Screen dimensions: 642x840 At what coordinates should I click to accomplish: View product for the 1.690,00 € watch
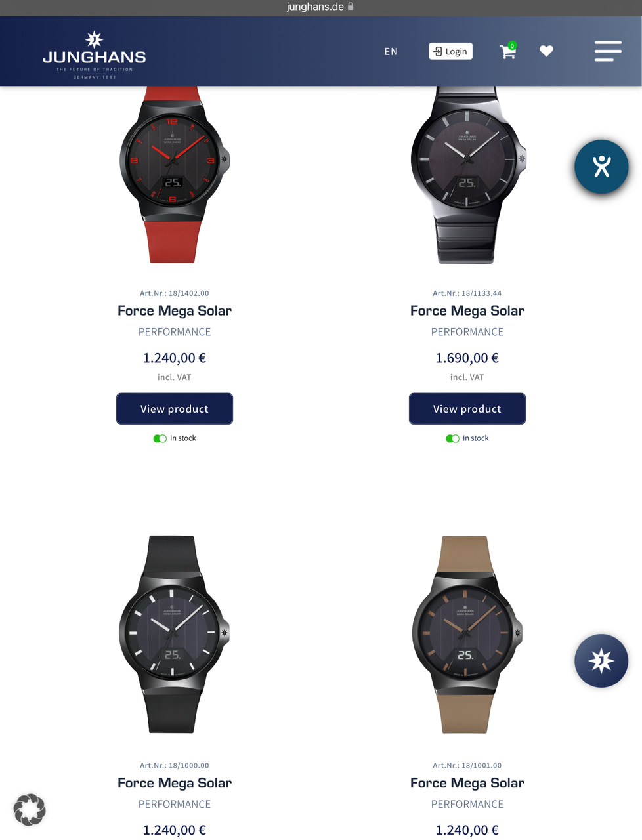pos(467,409)
